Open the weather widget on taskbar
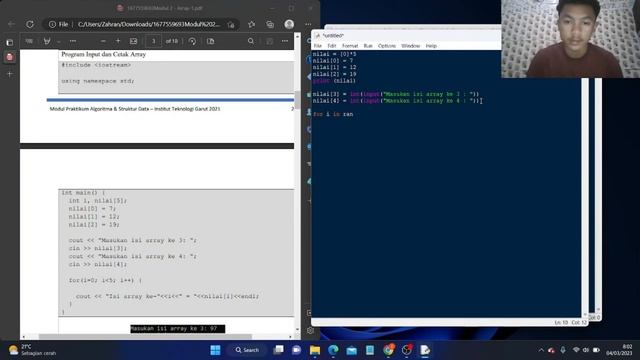The height and width of the screenshot is (360, 640). click(33, 350)
